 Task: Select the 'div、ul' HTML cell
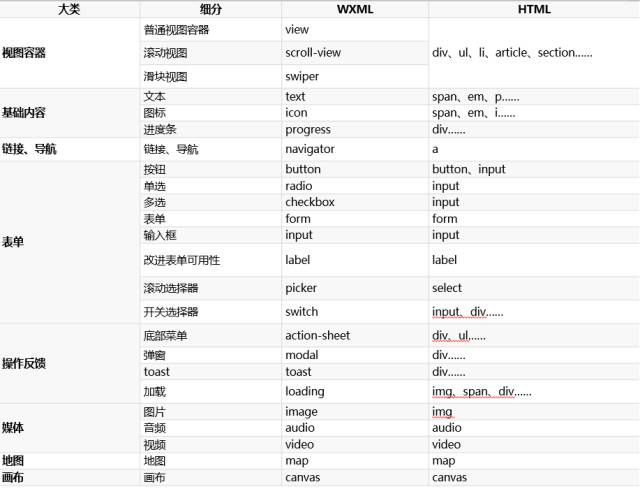[534, 336]
